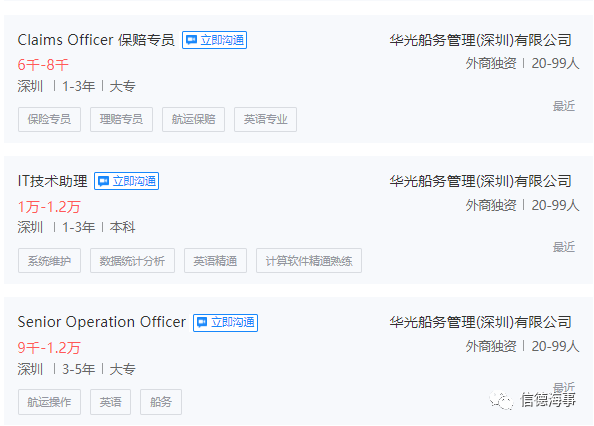Click chat icon beside Senior Operation Officer

[x=202, y=323]
